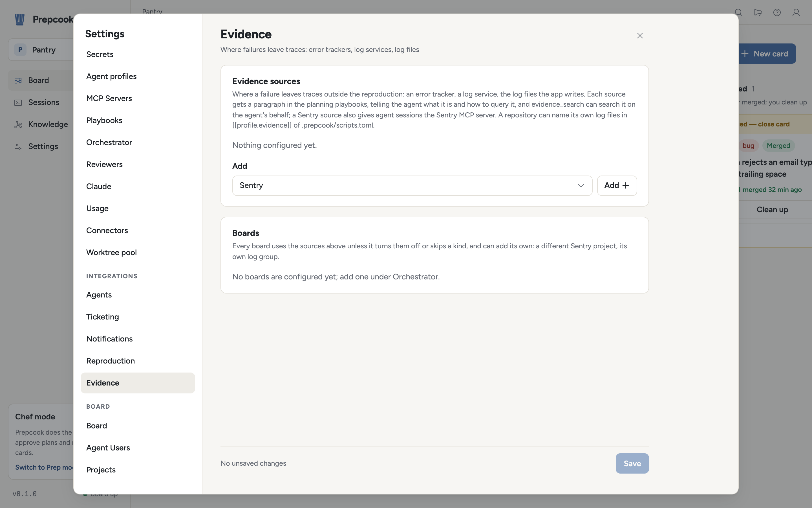This screenshot has height=508, width=812.
Task: Click the v0.1.0 version text
Action: tap(25, 494)
